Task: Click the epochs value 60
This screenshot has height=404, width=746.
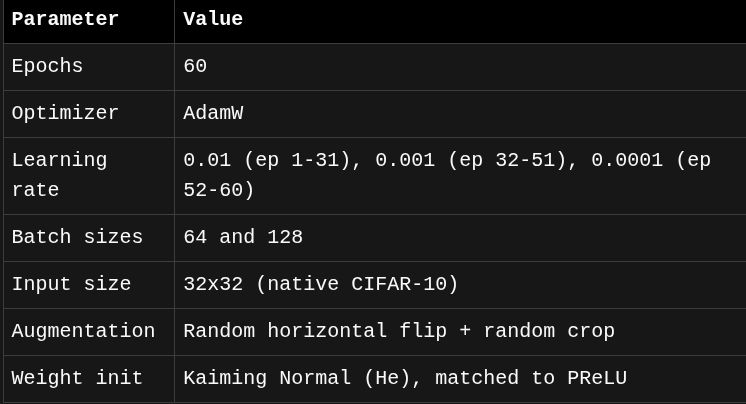Action: click(x=195, y=66)
